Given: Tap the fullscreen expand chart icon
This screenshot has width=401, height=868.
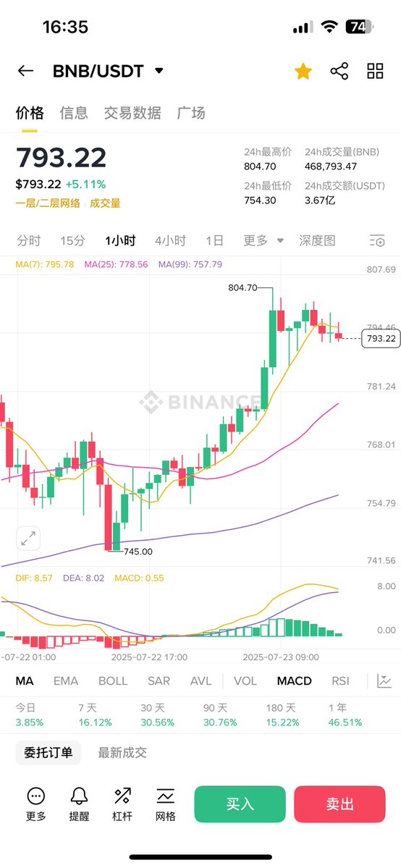Looking at the screenshot, I should click(28, 538).
